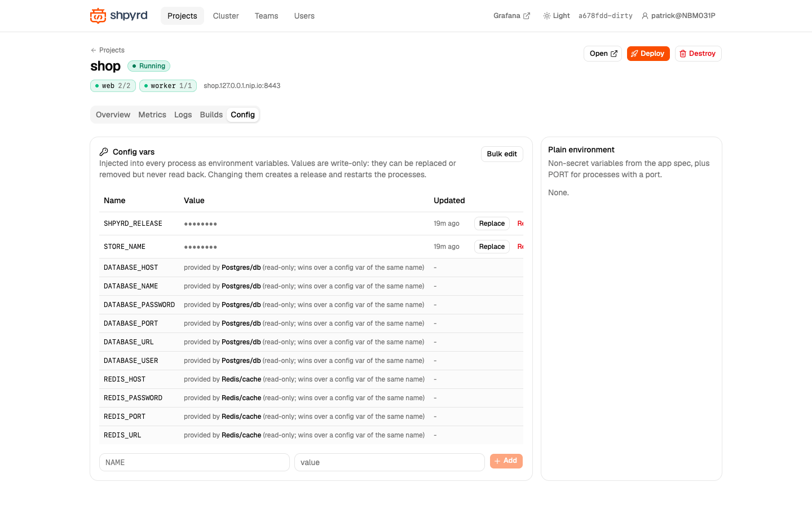Go back via the Projects breadcrumb
Image resolution: width=812 pixels, height=508 pixels.
coord(112,50)
